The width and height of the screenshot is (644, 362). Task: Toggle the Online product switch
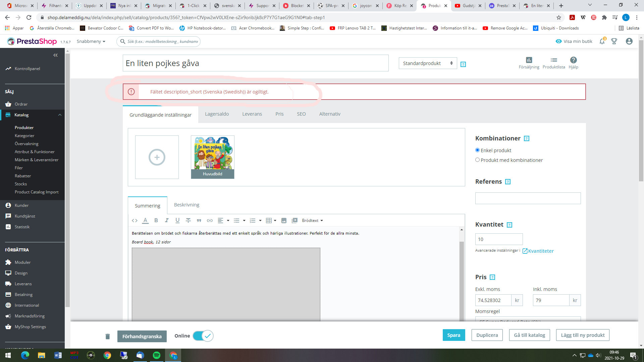click(203, 336)
